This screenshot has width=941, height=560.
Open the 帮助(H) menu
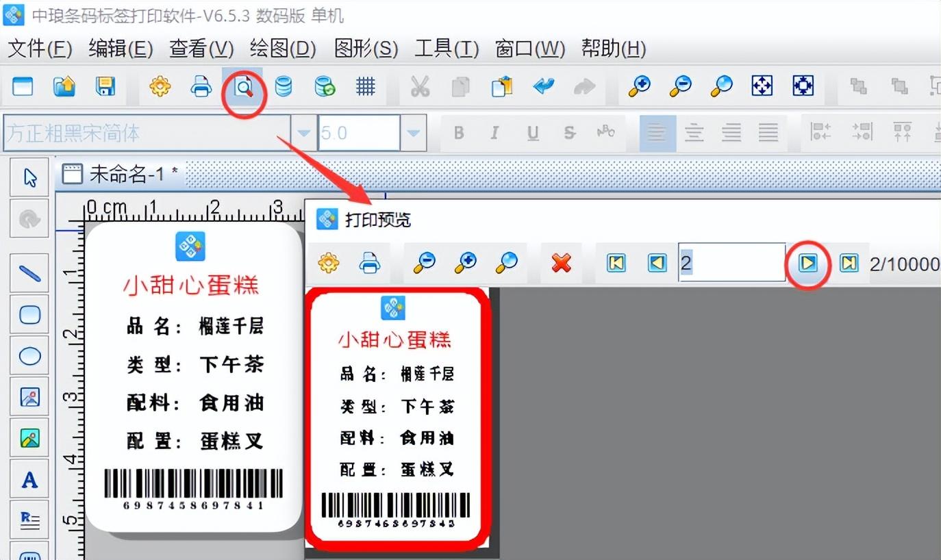pyautogui.click(x=614, y=49)
